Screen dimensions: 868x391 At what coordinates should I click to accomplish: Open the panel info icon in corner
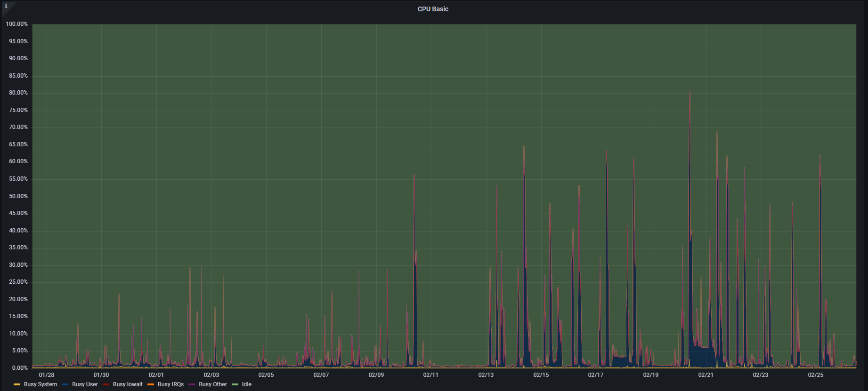pos(6,6)
